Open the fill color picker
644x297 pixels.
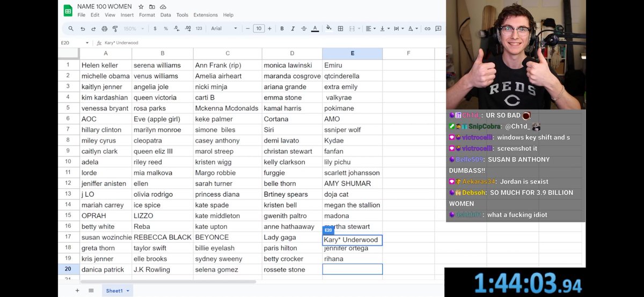pyautogui.click(x=329, y=28)
